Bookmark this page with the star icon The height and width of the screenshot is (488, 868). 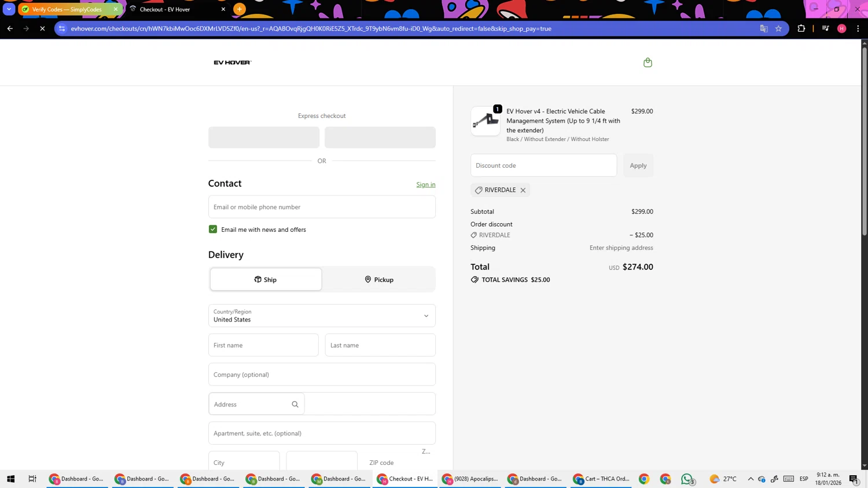coord(778,28)
